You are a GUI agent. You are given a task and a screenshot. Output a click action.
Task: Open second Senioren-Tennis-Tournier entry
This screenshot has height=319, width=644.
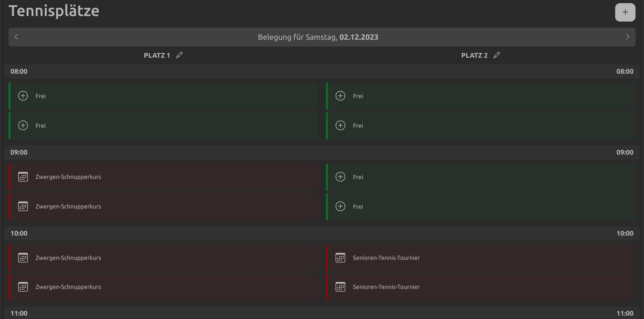click(x=386, y=287)
